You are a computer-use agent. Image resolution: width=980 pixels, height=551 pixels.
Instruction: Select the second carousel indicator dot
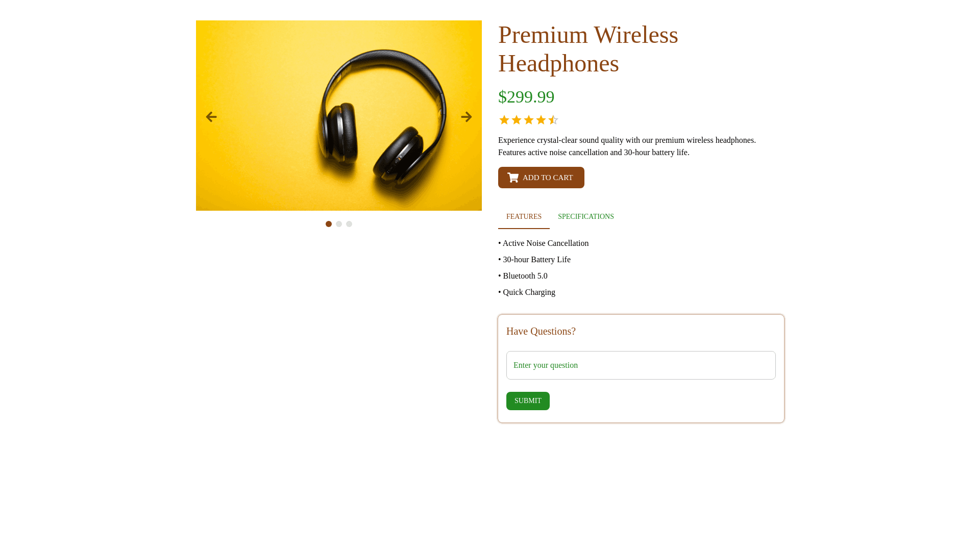(339, 224)
